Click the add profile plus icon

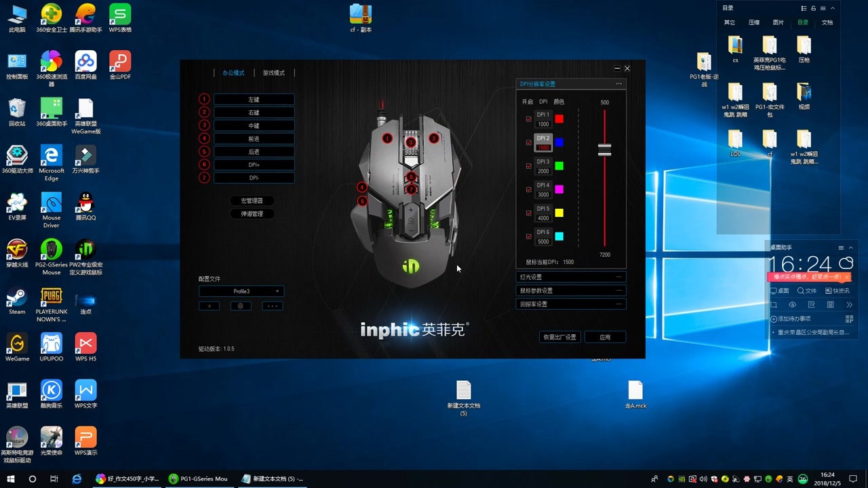coord(210,306)
